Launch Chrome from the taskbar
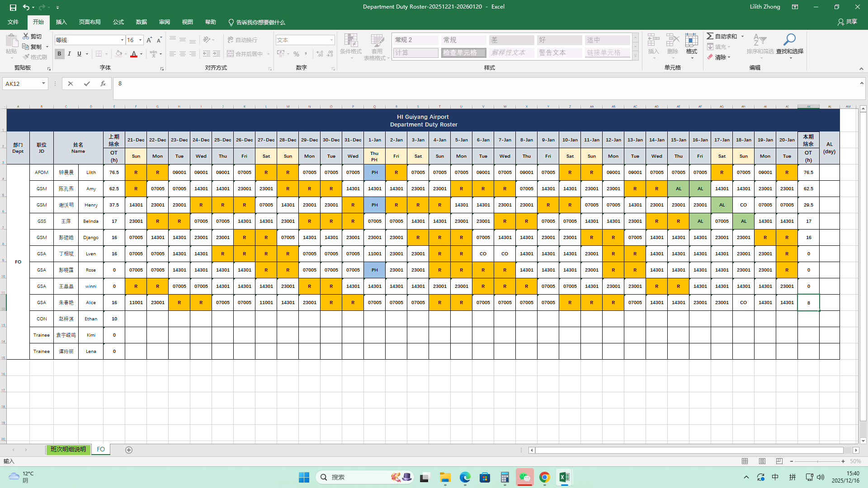 [x=544, y=477]
